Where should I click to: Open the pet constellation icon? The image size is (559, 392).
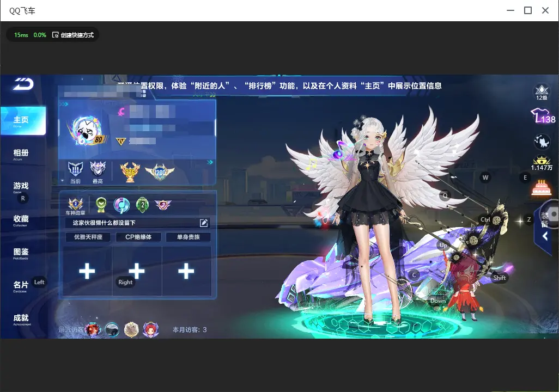542,142
